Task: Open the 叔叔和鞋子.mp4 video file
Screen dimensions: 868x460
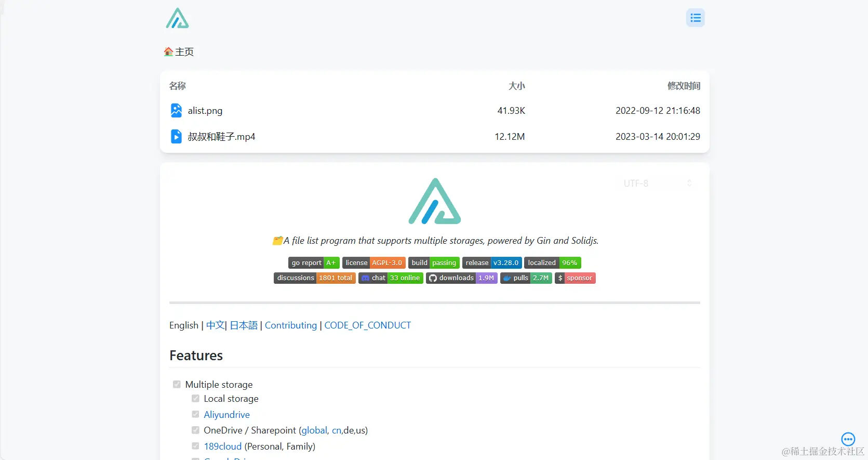Action: [x=222, y=137]
